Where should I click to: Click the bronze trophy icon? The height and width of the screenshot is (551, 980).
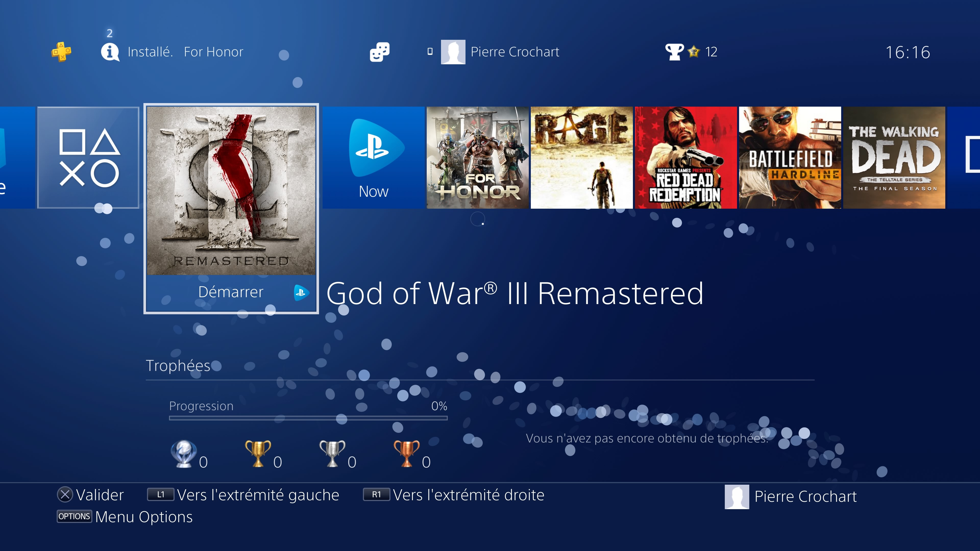click(x=406, y=454)
